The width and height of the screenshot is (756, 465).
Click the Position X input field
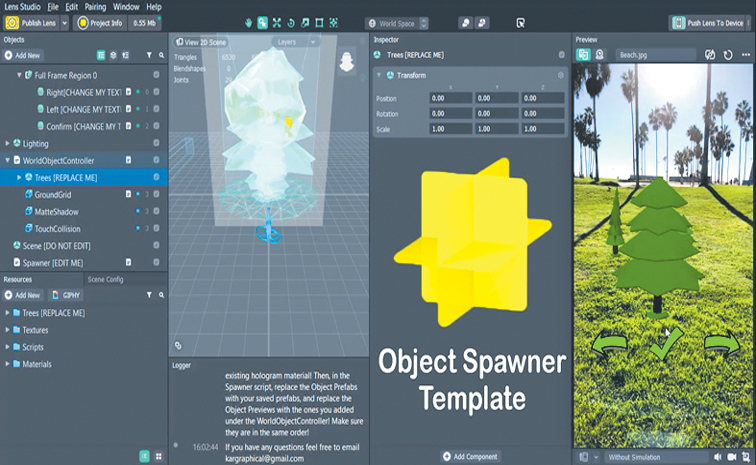450,98
